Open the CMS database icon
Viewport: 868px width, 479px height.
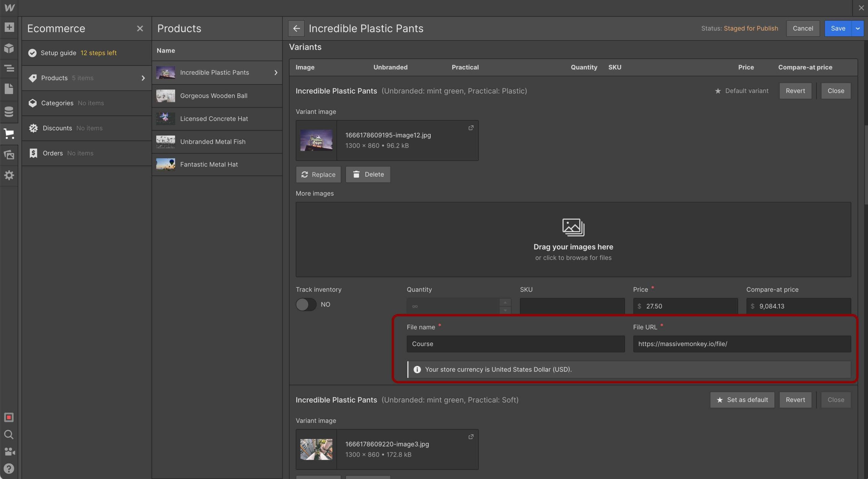[x=9, y=111]
